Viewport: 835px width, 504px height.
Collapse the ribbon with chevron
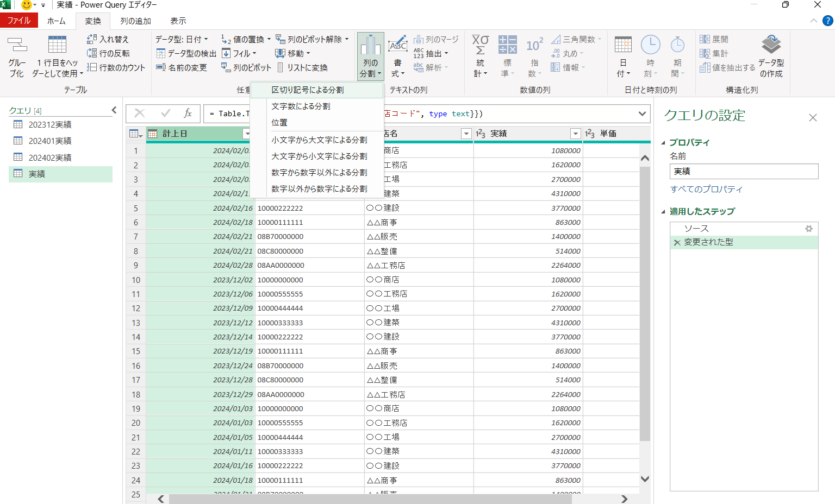(813, 21)
